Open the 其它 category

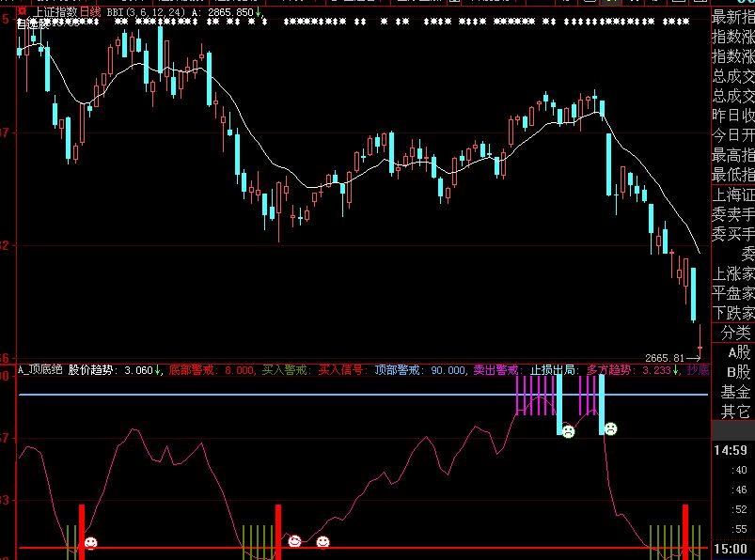[x=736, y=412]
